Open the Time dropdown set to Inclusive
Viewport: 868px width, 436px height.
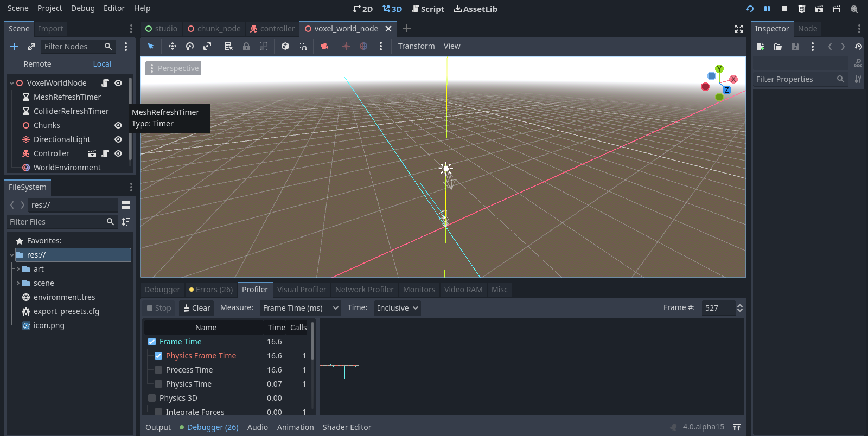pyautogui.click(x=398, y=308)
